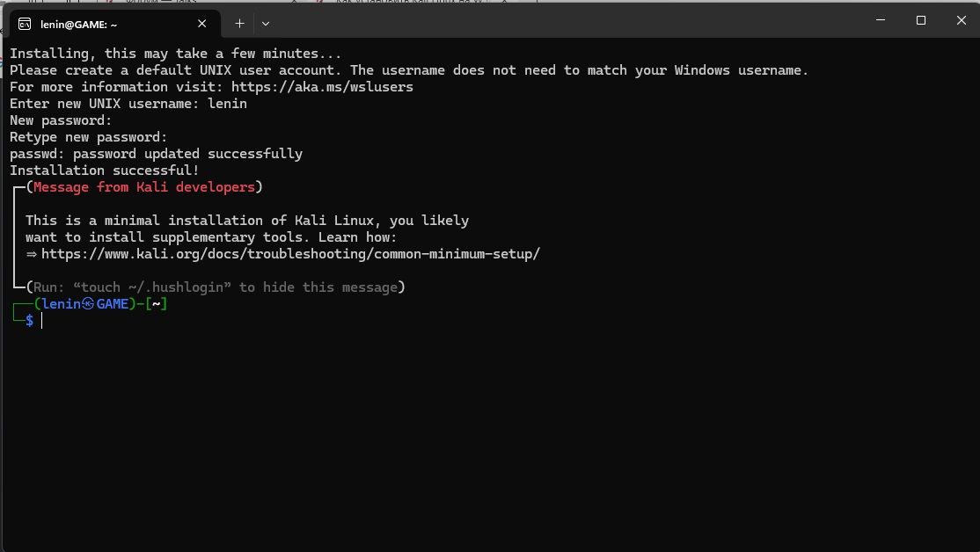Click the blue dollar sign prompt symbol
The image size is (980, 552).
coord(29,320)
